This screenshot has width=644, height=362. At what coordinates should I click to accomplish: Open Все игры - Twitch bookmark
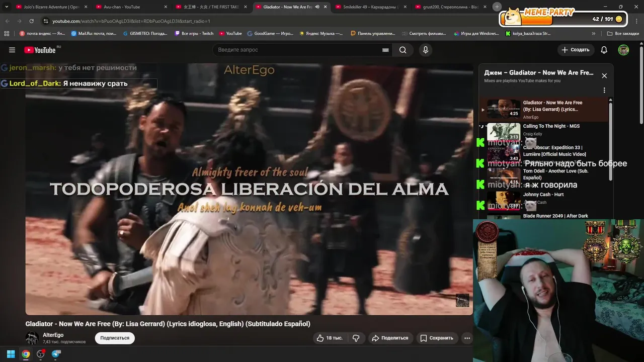(x=194, y=34)
